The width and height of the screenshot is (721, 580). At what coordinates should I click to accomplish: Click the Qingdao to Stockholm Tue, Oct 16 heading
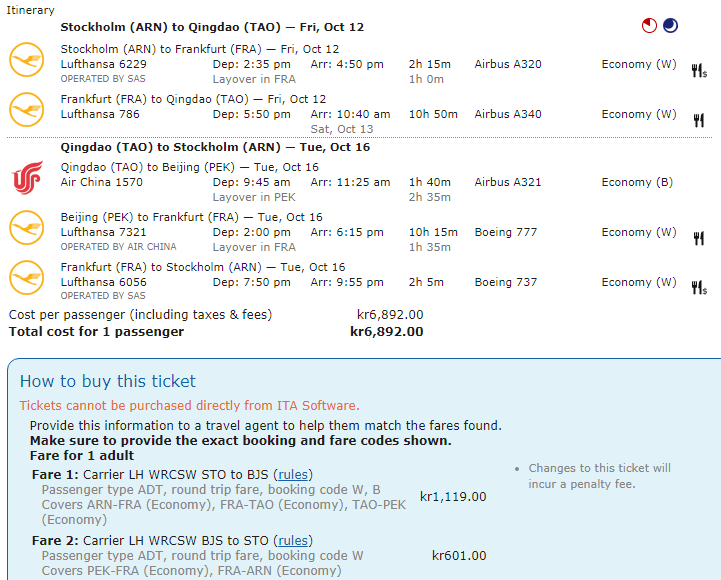(215, 147)
